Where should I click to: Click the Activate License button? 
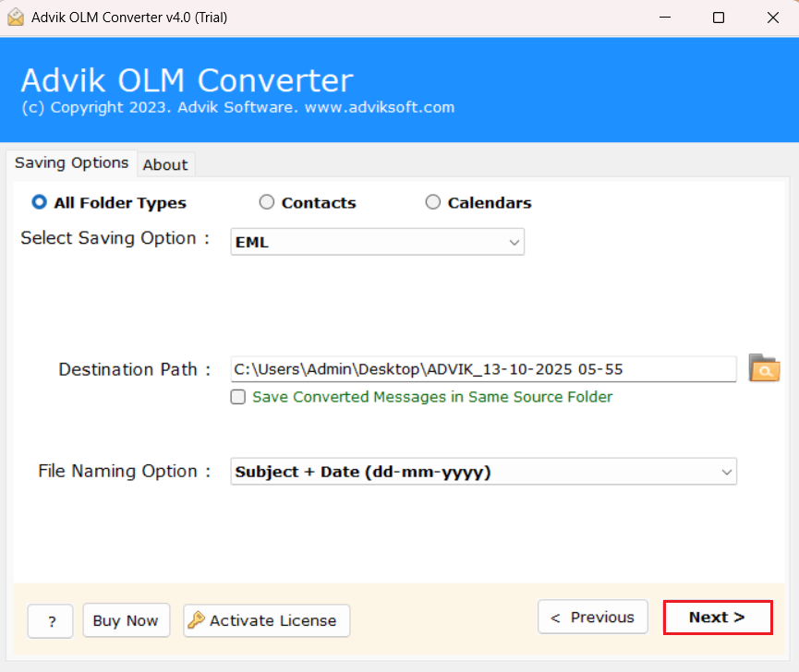click(x=267, y=620)
